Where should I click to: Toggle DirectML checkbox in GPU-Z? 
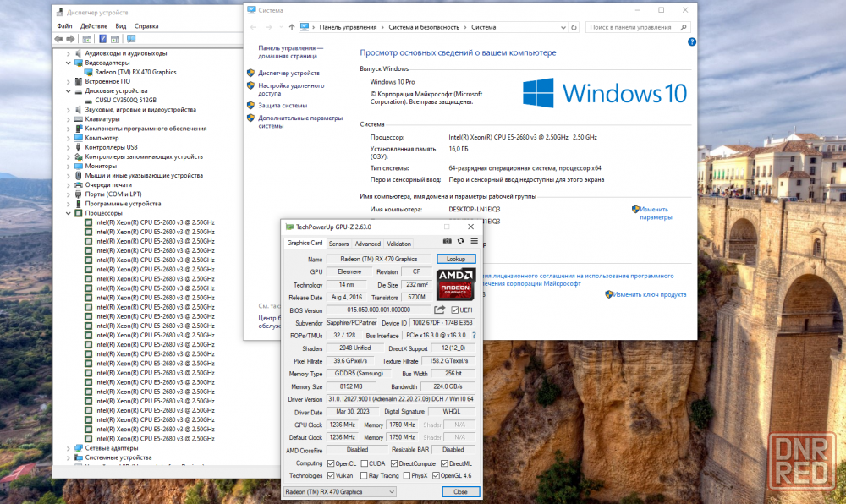(x=445, y=463)
